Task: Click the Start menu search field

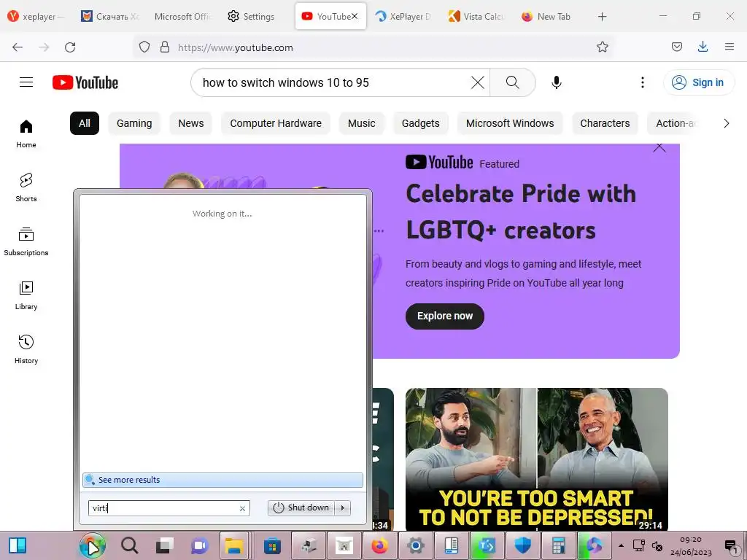Action: (x=169, y=508)
